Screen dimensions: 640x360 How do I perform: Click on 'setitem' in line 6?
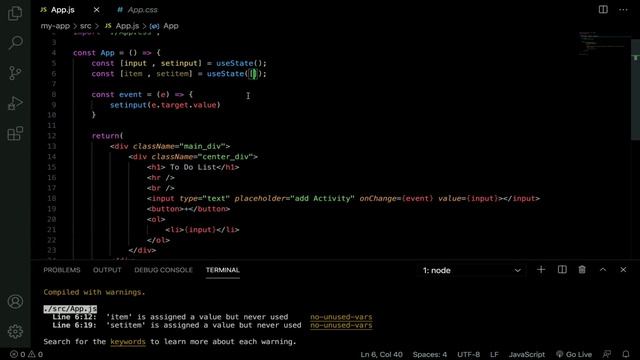[173, 74]
